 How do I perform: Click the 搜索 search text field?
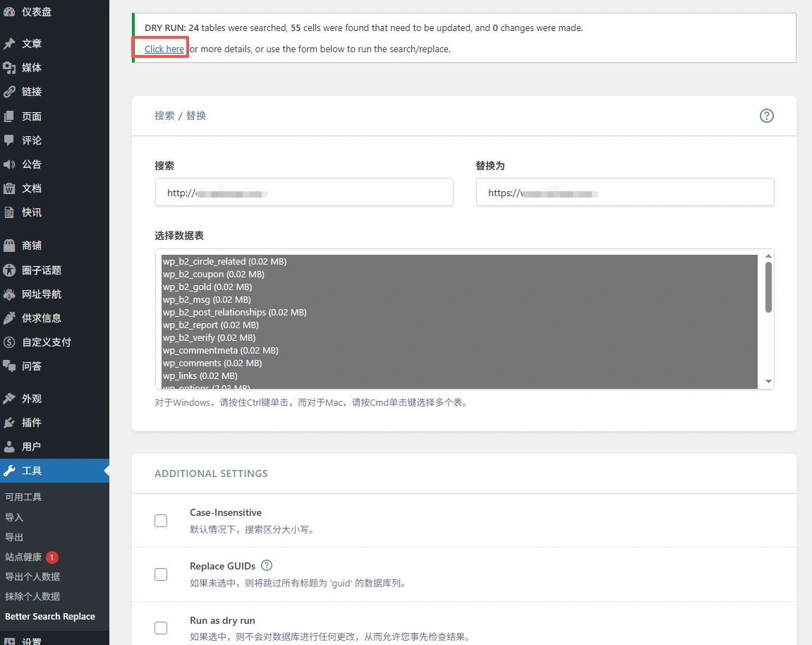pyautogui.click(x=304, y=193)
